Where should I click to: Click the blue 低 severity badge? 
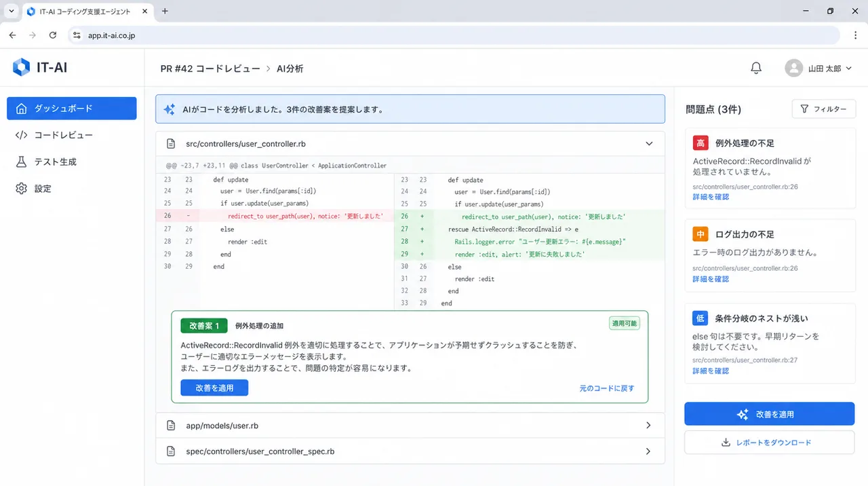pos(701,318)
